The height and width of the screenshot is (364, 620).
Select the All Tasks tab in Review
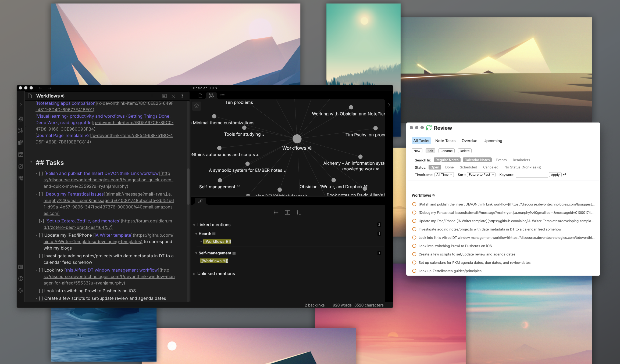click(421, 140)
